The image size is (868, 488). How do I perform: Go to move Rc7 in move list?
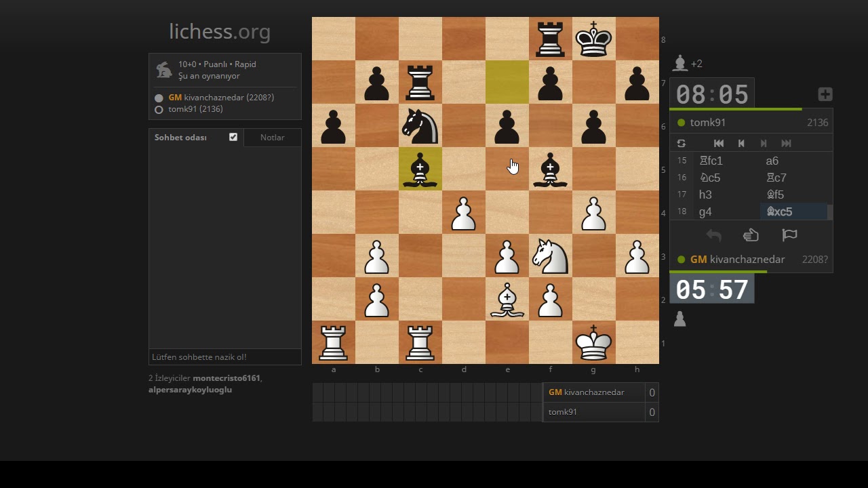(793, 178)
